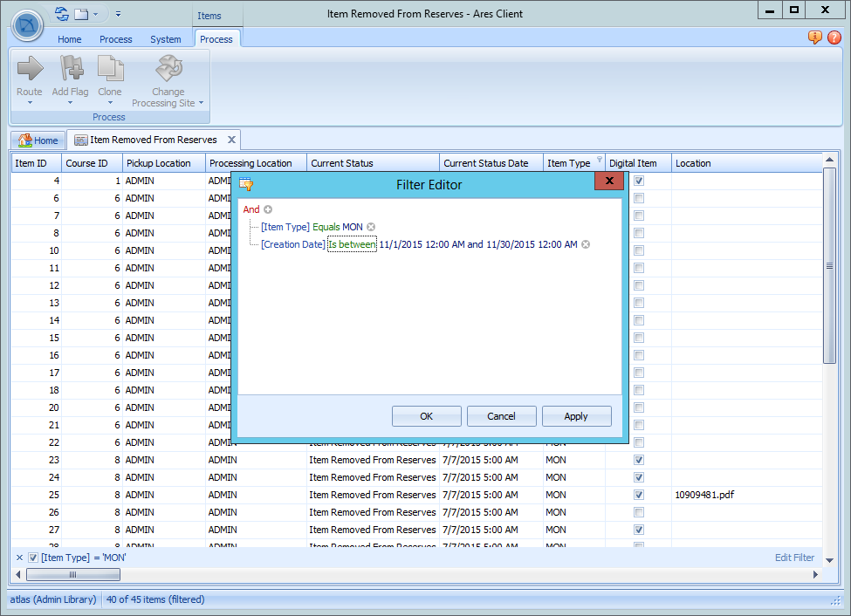The height and width of the screenshot is (616, 851).
Task: Uncheck Digital Item on row 23
Action: pyautogui.click(x=638, y=460)
